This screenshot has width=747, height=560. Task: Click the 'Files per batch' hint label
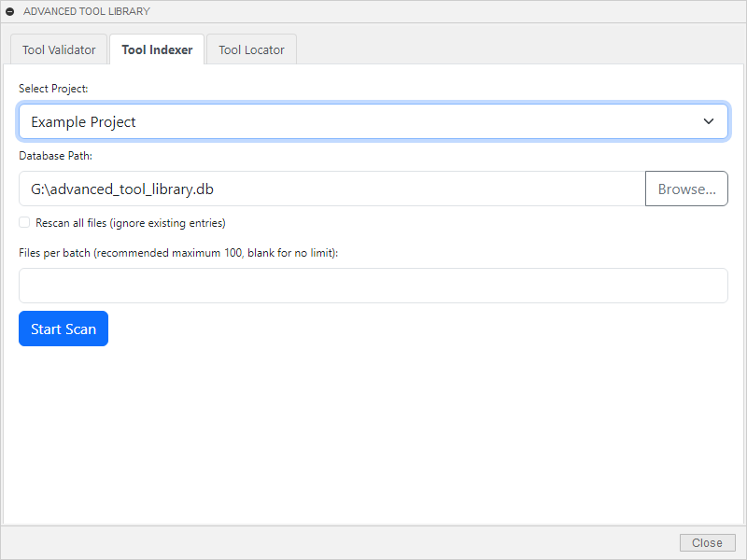tap(178, 253)
